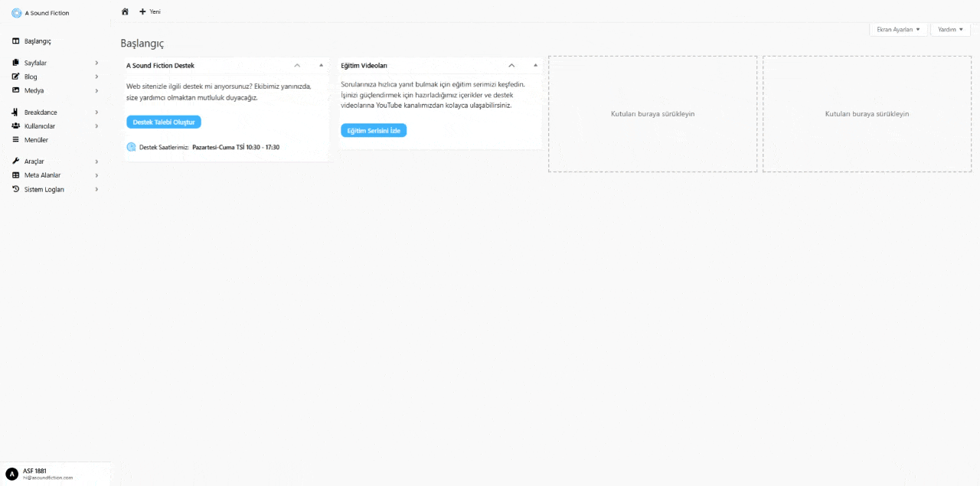980x486 pixels.
Task: Click the Destek Talebi Oluştur button
Action: [163, 122]
